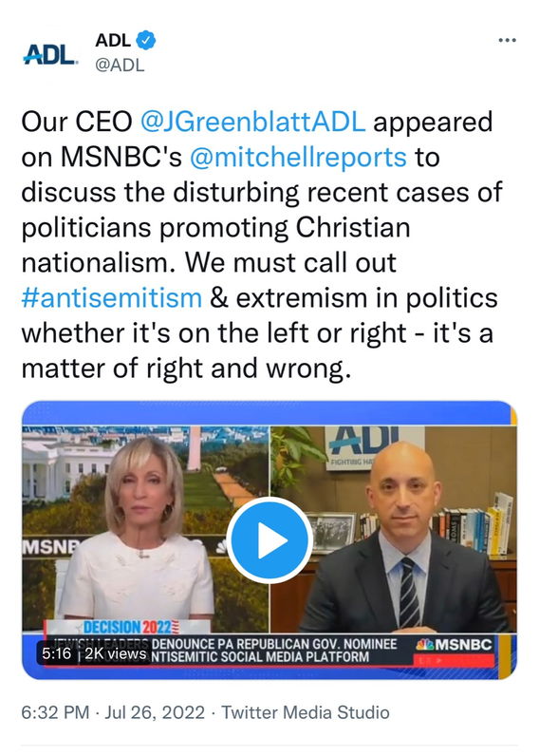This screenshot has width=539, height=756.
Task: Click the Jul 26, 2022 date
Action: 155,712
